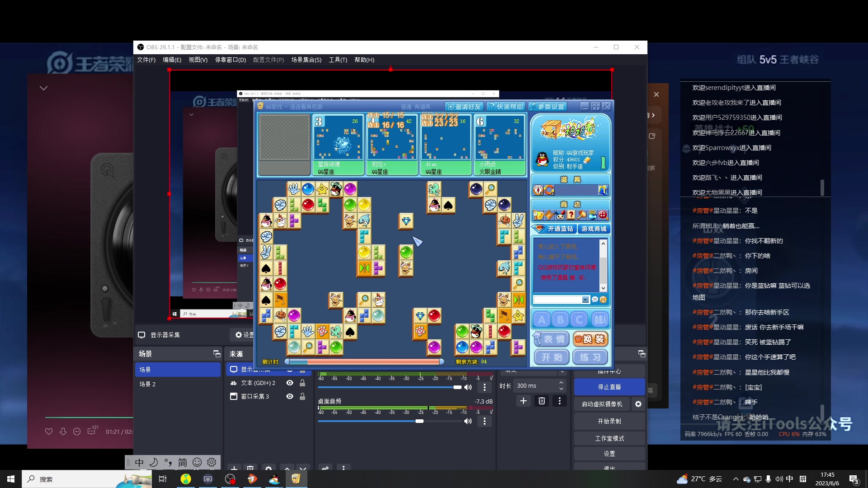Select 场景 2 in the scenes list
This screenshot has width=868, height=488.
click(178, 384)
